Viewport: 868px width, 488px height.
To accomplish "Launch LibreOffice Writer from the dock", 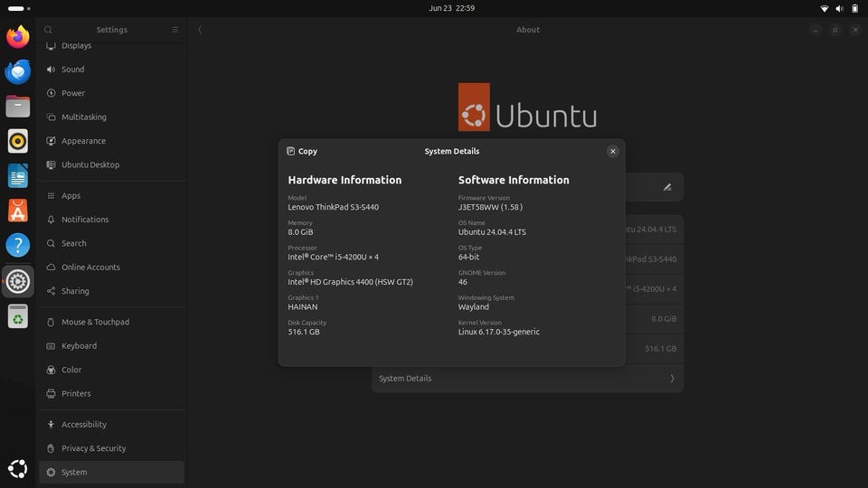I will click(18, 176).
